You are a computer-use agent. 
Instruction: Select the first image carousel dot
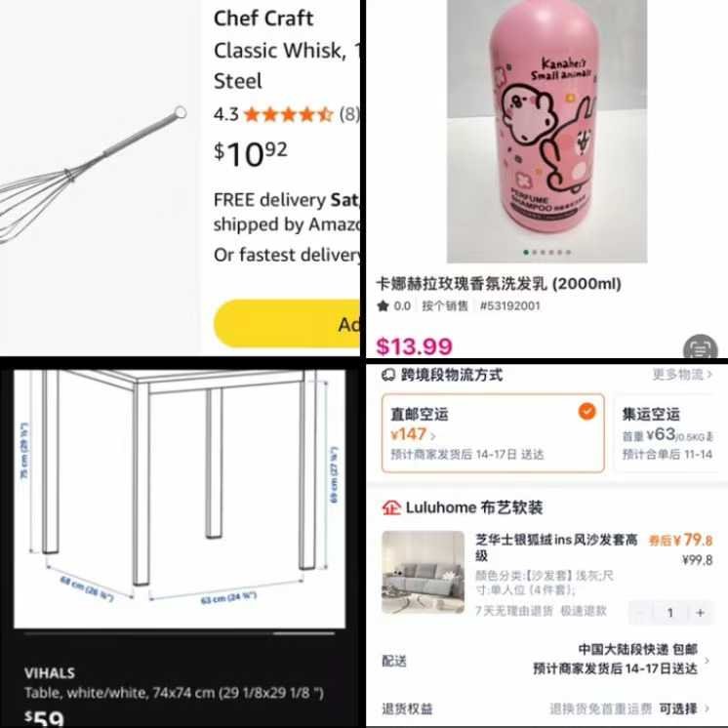pyautogui.click(x=526, y=252)
